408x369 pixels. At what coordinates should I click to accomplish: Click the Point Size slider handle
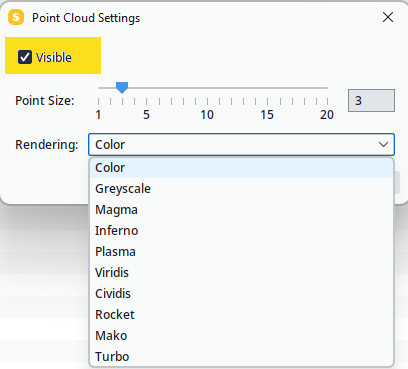[x=122, y=88]
